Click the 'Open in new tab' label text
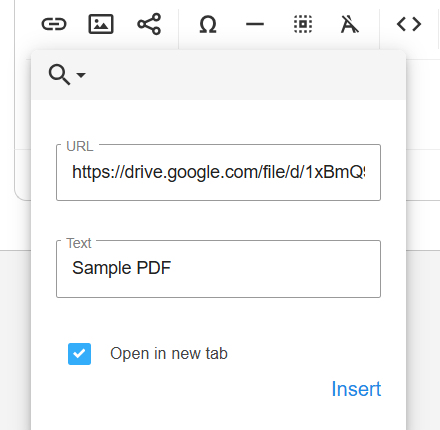 click(169, 353)
